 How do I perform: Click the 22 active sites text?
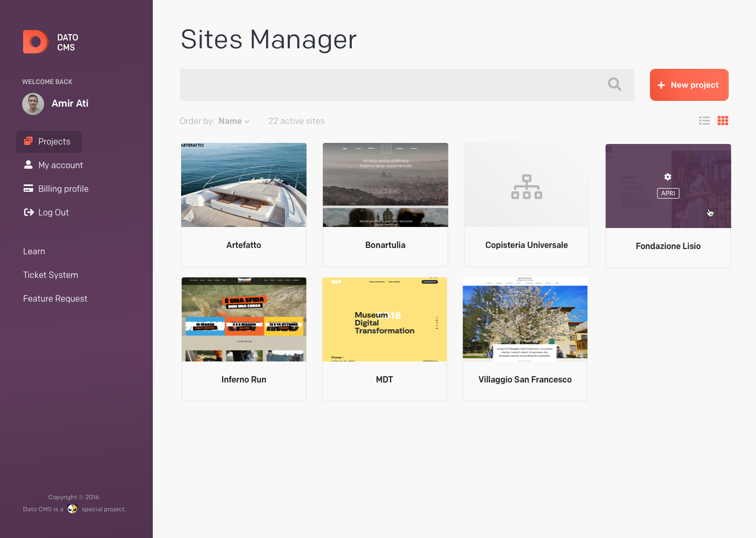[x=296, y=121]
